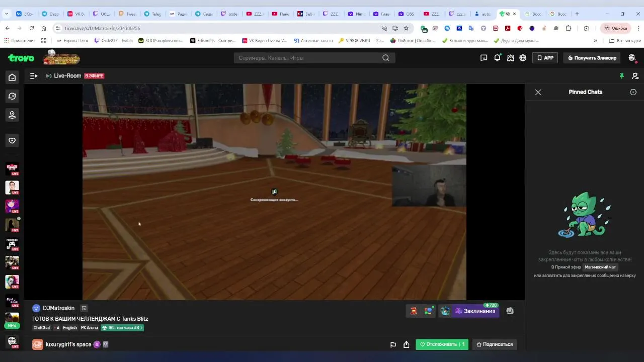Open the Following heart icon in sidebar
Viewport: 644px width, 362px height.
click(x=12, y=140)
